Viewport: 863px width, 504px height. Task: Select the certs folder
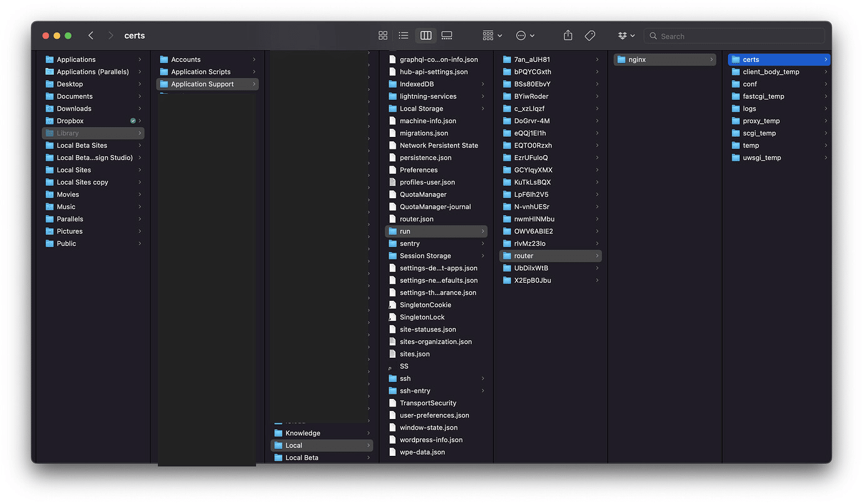(x=779, y=59)
